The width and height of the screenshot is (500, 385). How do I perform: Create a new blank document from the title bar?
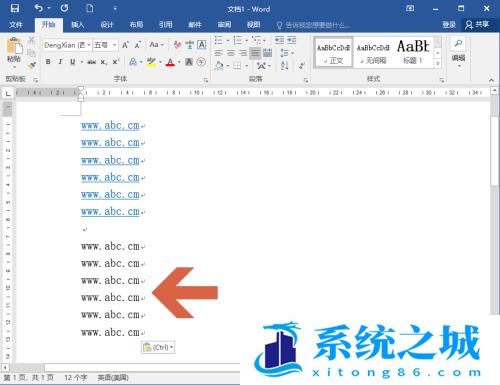click(x=90, y=8)
